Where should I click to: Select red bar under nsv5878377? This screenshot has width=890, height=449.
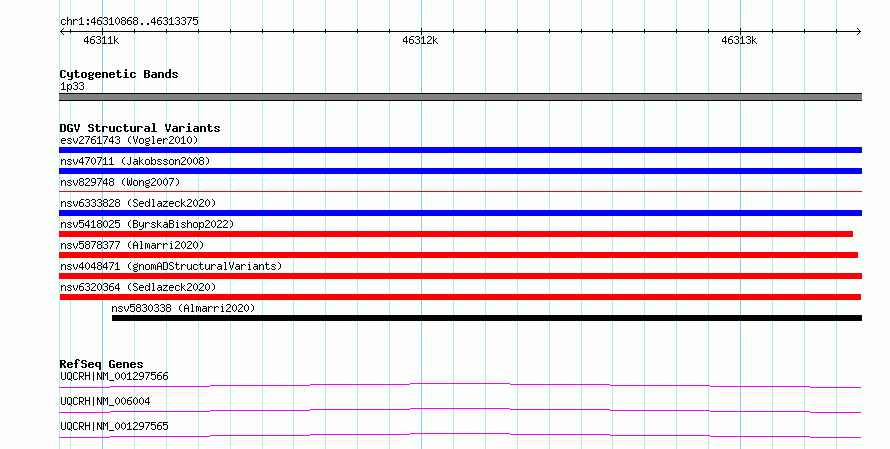tap(459, 255)
